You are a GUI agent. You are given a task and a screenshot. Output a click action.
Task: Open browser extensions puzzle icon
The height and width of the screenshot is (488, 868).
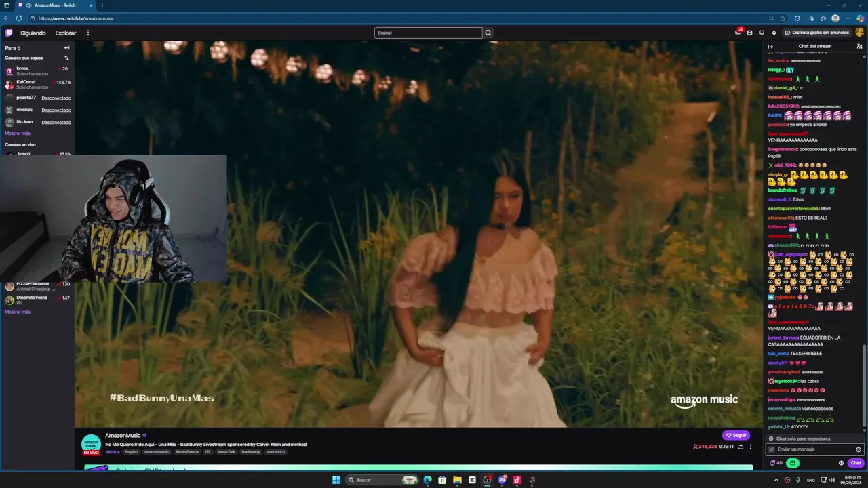point(797,18)
